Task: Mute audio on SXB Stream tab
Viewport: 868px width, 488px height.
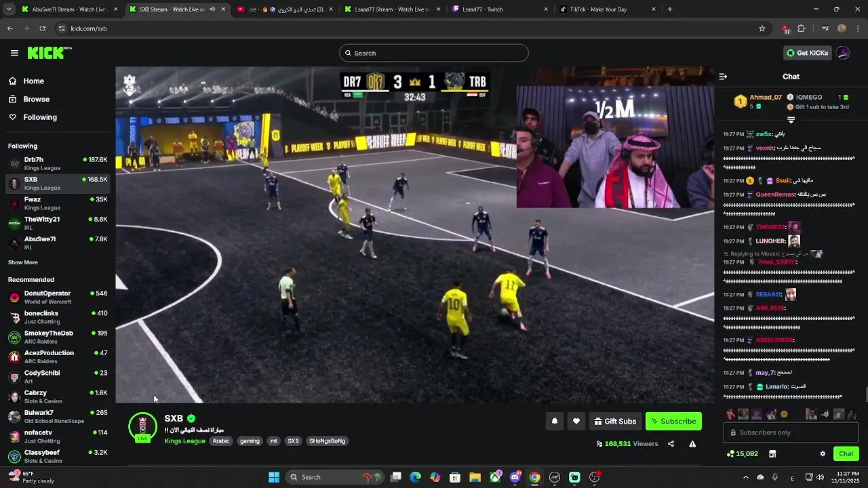Action: [212, 9]
